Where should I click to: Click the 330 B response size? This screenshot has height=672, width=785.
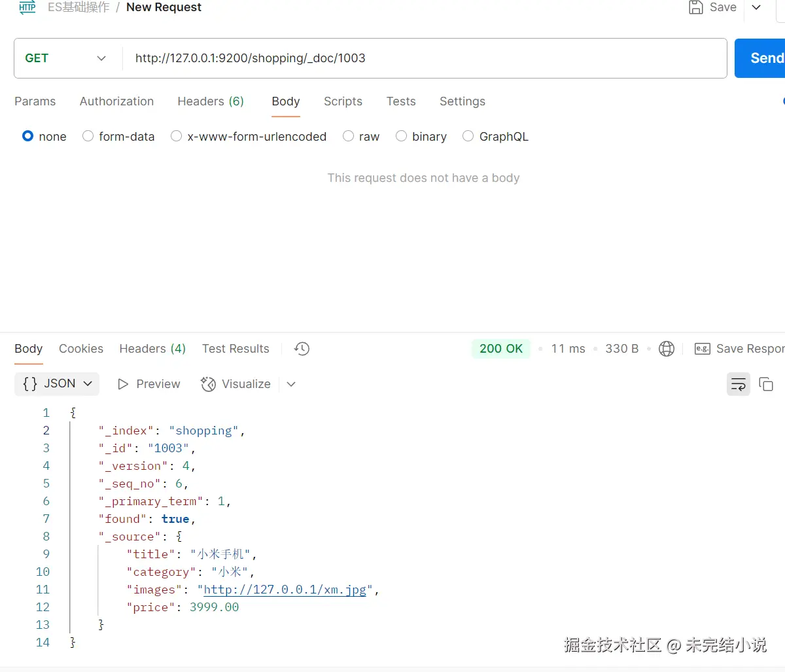[x=621, y=349]
